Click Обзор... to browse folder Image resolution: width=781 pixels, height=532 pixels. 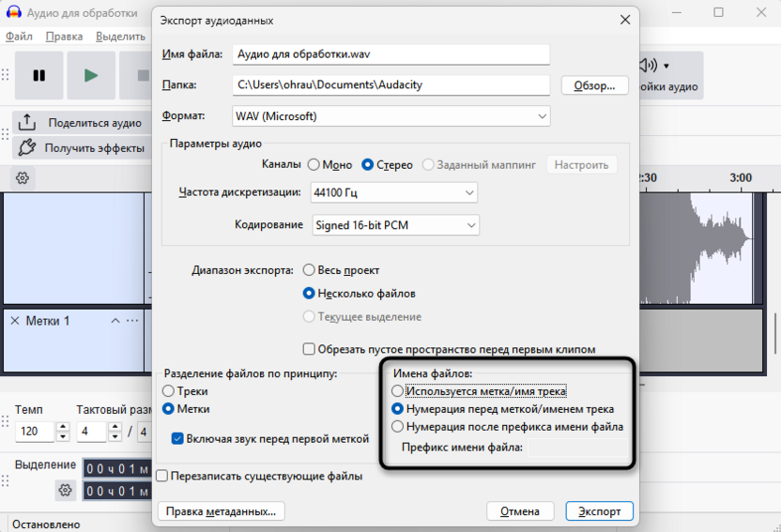[595, 85]
